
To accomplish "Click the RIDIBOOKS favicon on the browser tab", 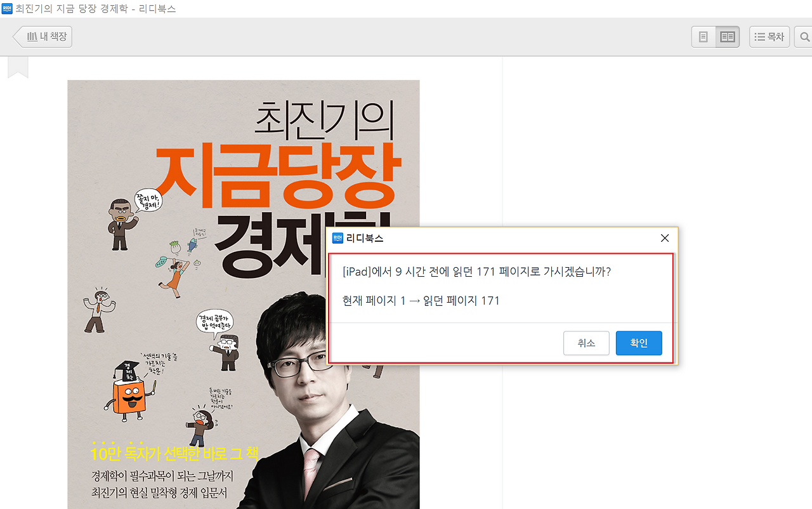I will coord(8,8).
